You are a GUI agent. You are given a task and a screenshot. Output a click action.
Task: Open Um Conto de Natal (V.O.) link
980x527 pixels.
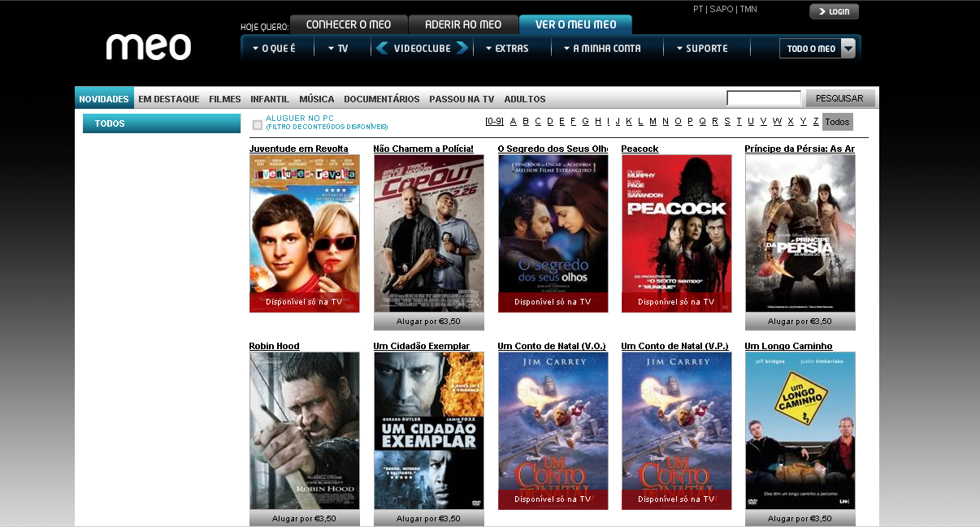(x=552, y=346)
